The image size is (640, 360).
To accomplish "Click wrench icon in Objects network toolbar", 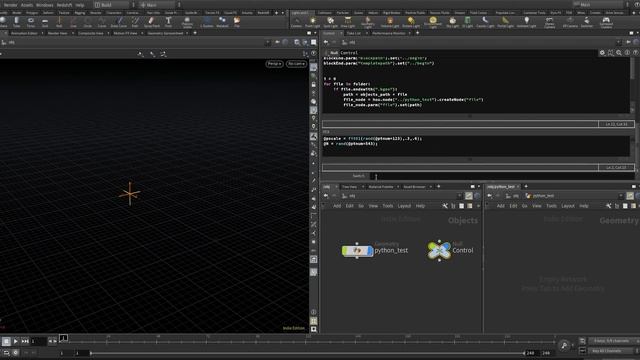I will pyautogui.click(x=445, y=206).
